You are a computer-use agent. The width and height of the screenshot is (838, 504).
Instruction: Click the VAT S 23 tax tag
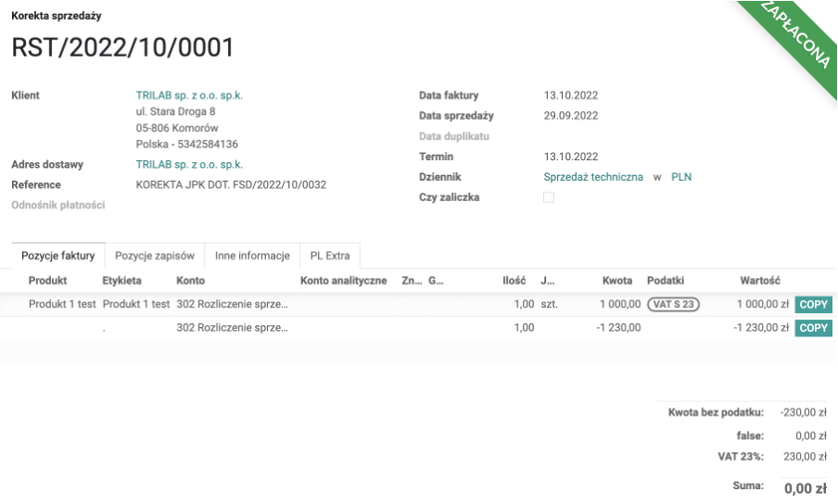[673, 304]
